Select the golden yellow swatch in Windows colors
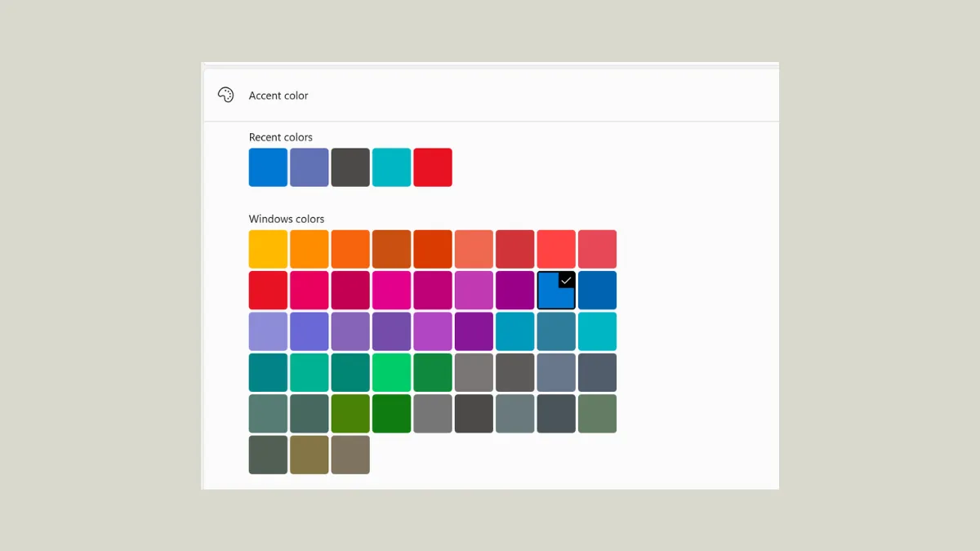The image size is (980, 551). pyautogui.click(x=268, y=249)
